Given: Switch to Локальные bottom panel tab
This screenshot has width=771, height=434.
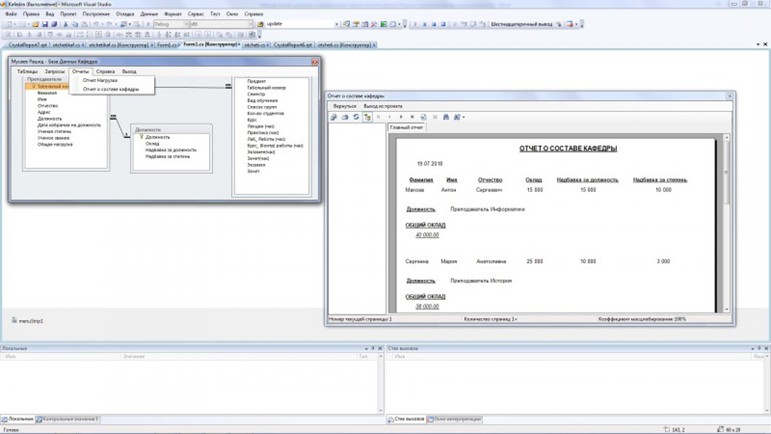Looking at the screenshot, I should click(x=18, y=419).
